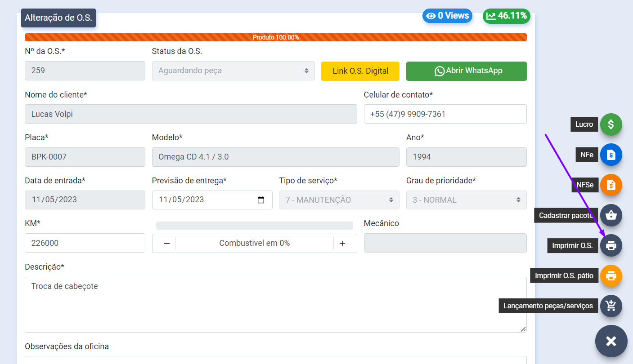The height and width of the screenshot is (364, 633).
Task: Click the green Lucro dollar icon
Action: pyautogui.click(x=611, y=124)
